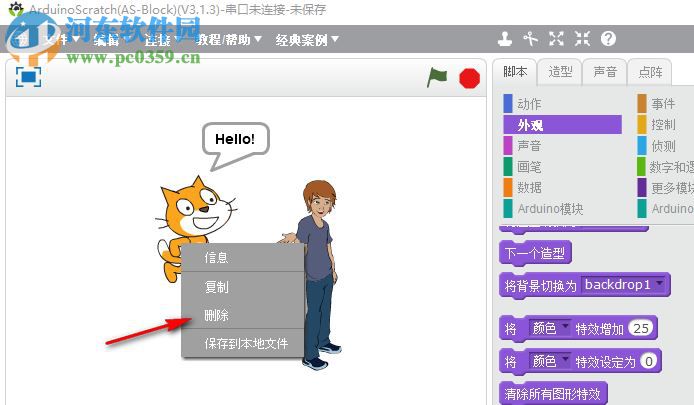This screenshot has height=405, width=694.
Task: Select the 数字和逻辑 block category
Action: tap(665, 167)
